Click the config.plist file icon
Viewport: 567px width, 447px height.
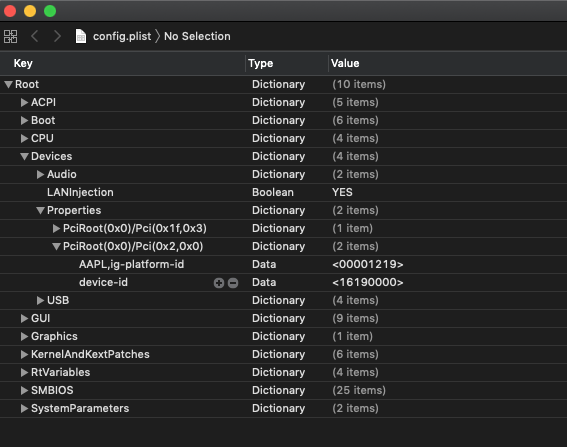click(x=81, y=36)
